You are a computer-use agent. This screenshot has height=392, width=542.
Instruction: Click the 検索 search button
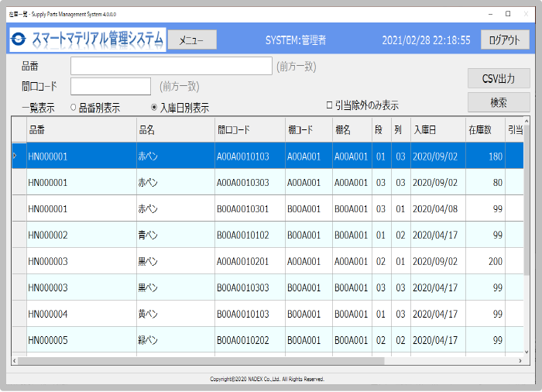[499, 102]
